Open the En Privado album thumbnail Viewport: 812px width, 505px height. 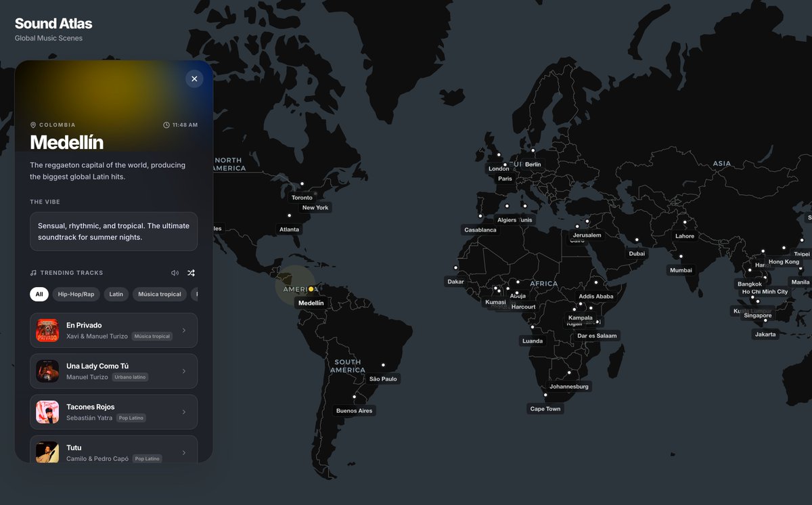click(47, 330)
